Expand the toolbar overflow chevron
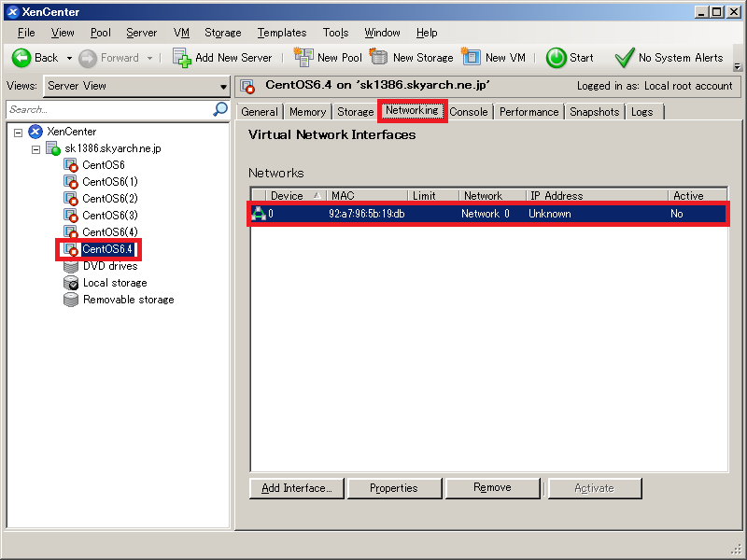Viewport: 747px width, 560px height. pos(737,66)
